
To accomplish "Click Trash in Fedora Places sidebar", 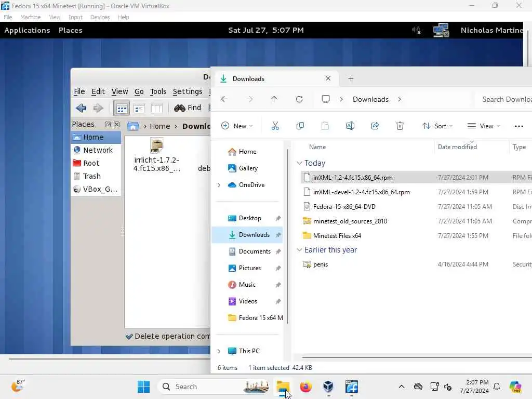I will coord(96,176).
